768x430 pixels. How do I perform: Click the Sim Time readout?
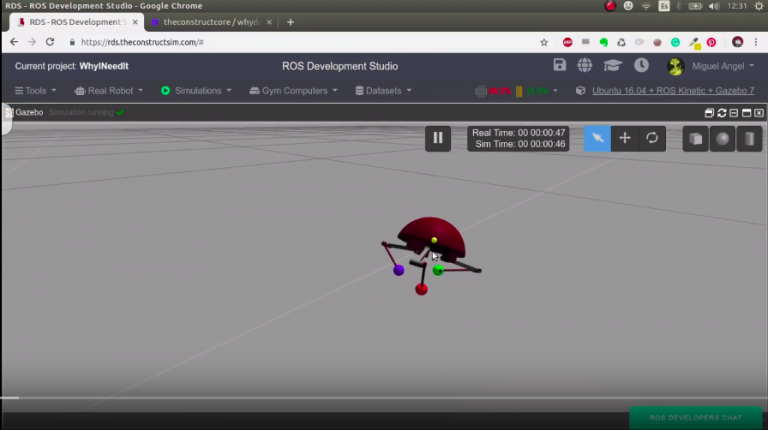pyautogui.click(x=520, y=144)
